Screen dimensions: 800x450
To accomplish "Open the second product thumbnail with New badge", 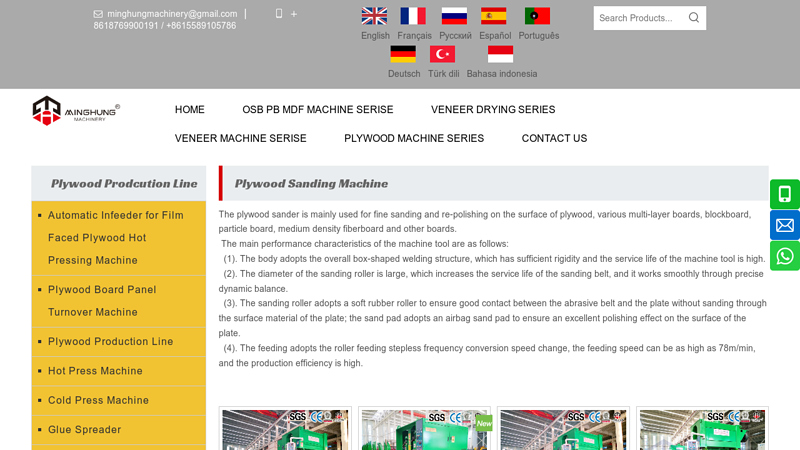I will [424, 430].
